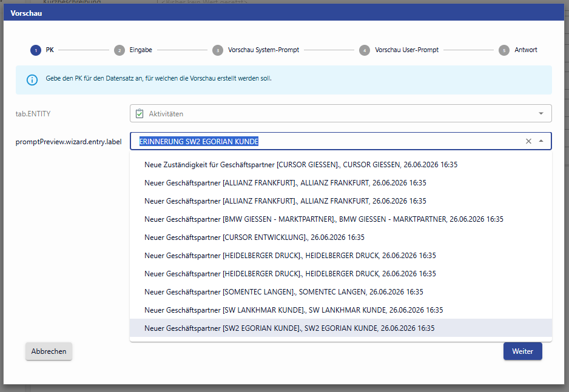Select Neuer Geschäftspartner BMW GIESSEN - MARKTPARTNER
The width and height of the screenshot is (569, 392).
click(x=341, y=219)
